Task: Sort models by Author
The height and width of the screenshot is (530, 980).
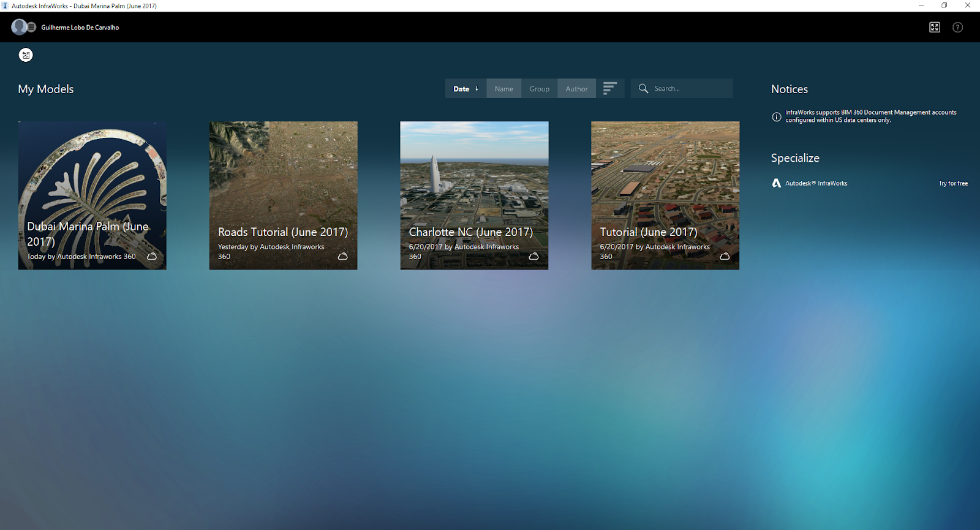Action: 577,88
